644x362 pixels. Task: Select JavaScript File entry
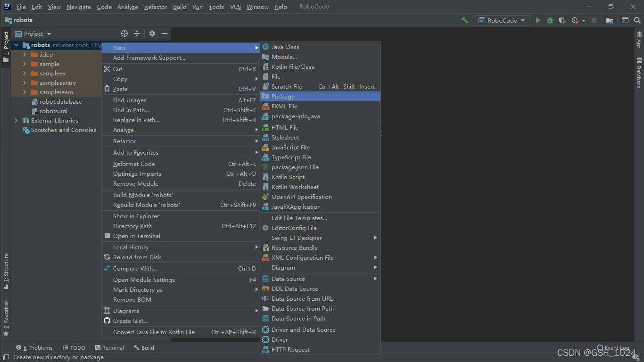point(321,147)
